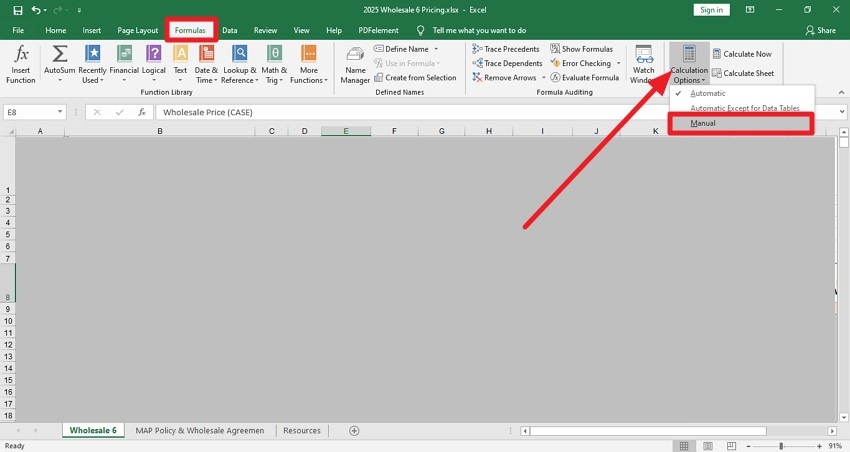Click Trace Dependents

507,63
